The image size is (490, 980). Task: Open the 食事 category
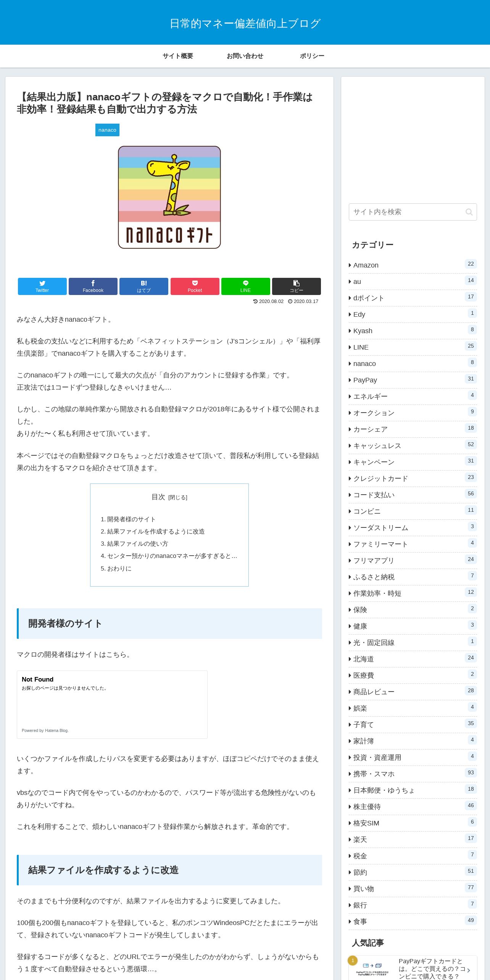pyautogui.click(x=413, y=922)
